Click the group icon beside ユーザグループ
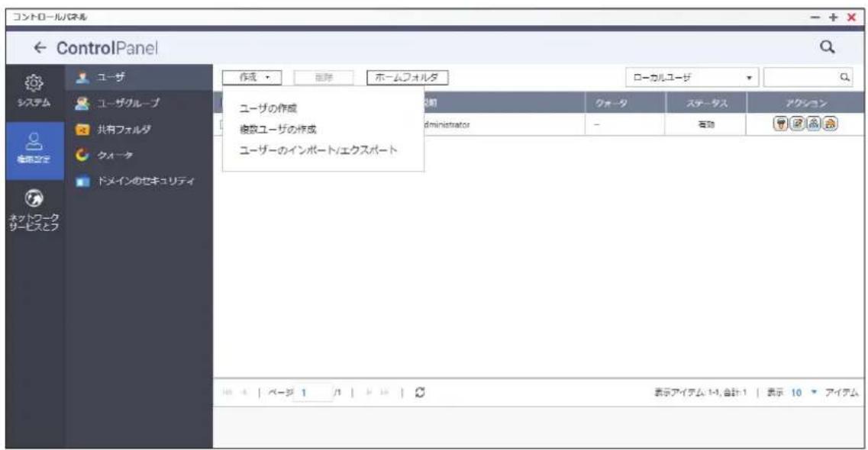Viewport: 868px width, 450px height. coord(82,103)
